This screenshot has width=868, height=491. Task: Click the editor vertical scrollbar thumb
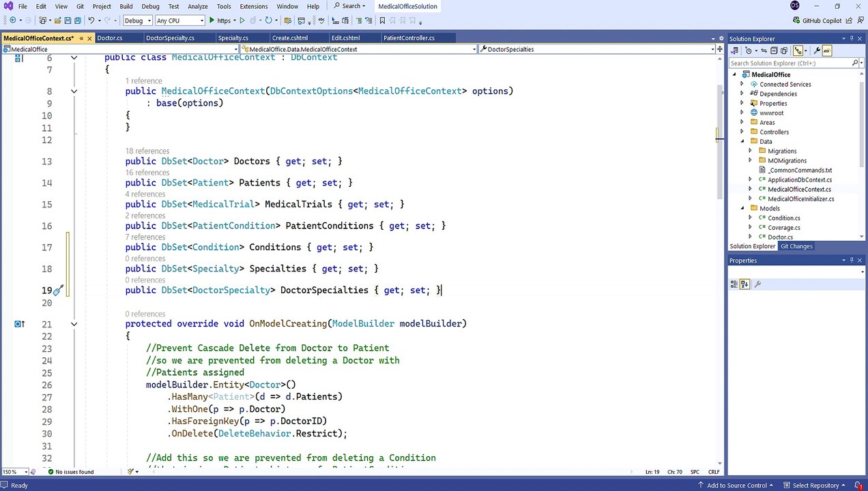tap(719, 143)
